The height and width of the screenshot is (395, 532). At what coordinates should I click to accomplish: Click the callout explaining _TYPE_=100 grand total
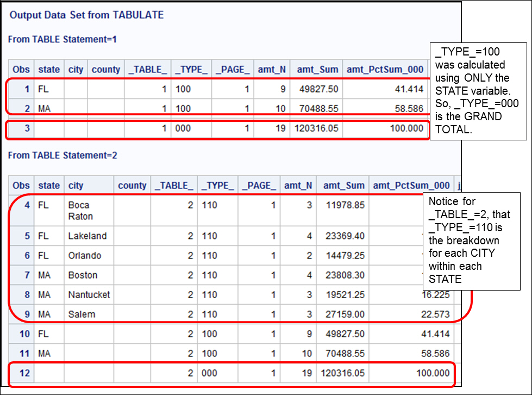click(478, 91)
